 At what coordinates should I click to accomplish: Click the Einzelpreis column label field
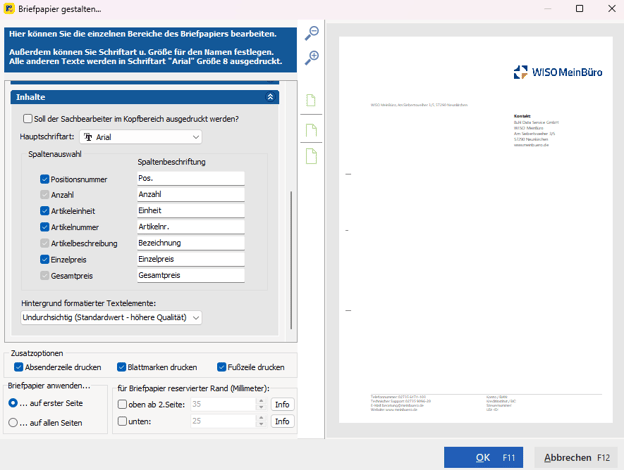190,259
